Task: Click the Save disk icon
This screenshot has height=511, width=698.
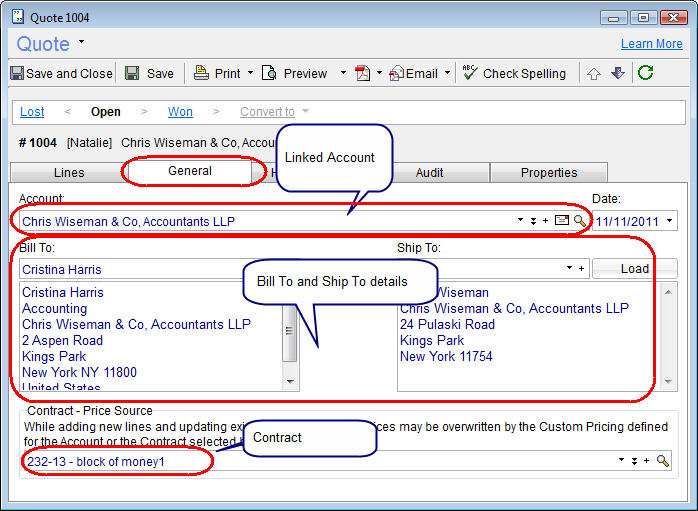Action: click(x=132, y=73)
